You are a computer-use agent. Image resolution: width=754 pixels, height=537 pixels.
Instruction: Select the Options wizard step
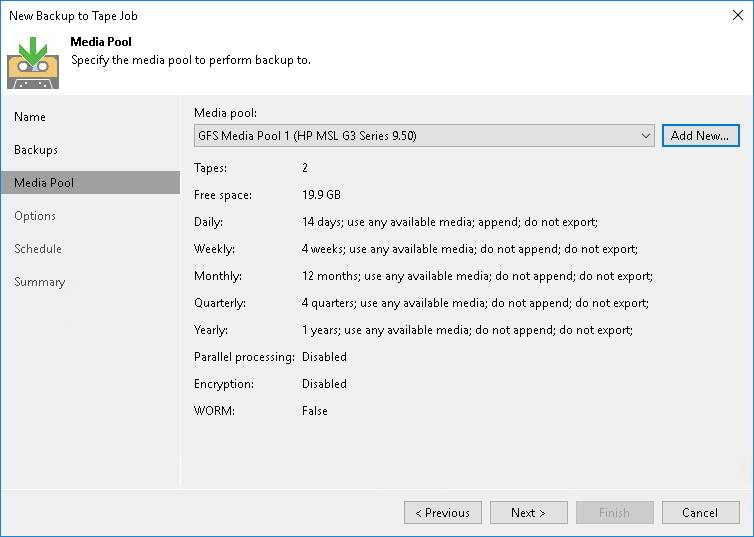[35, 216]
